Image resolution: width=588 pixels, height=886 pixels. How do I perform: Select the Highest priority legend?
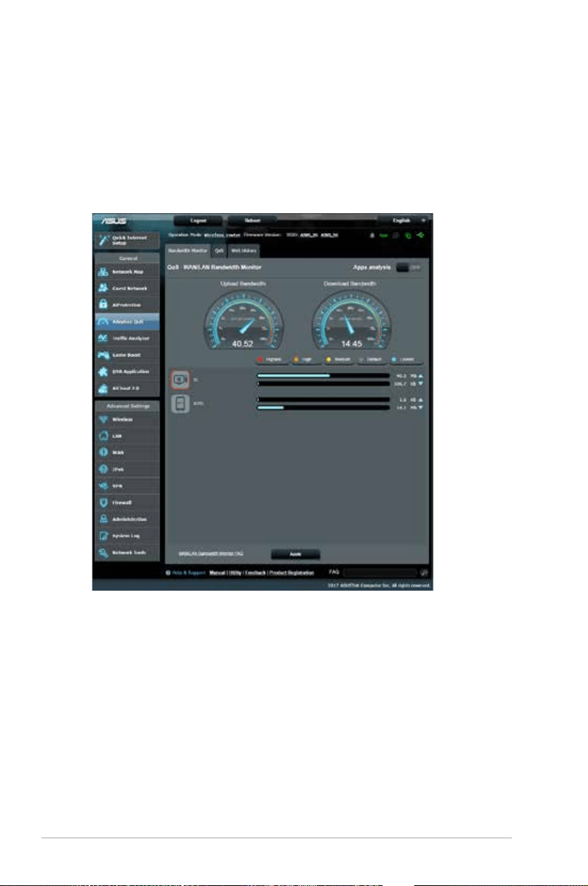coord(271,360)
